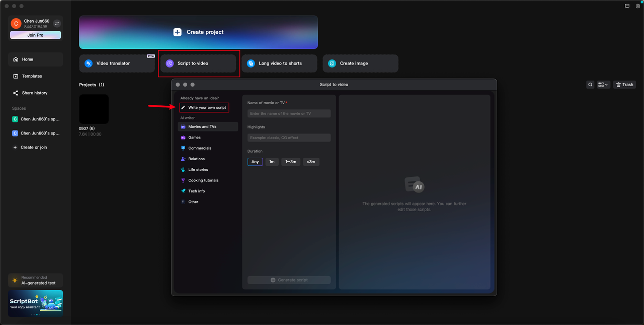Viewport: 644px width, 325px height.
Task: Select Write your own script
Action: [x=204, y=107]
